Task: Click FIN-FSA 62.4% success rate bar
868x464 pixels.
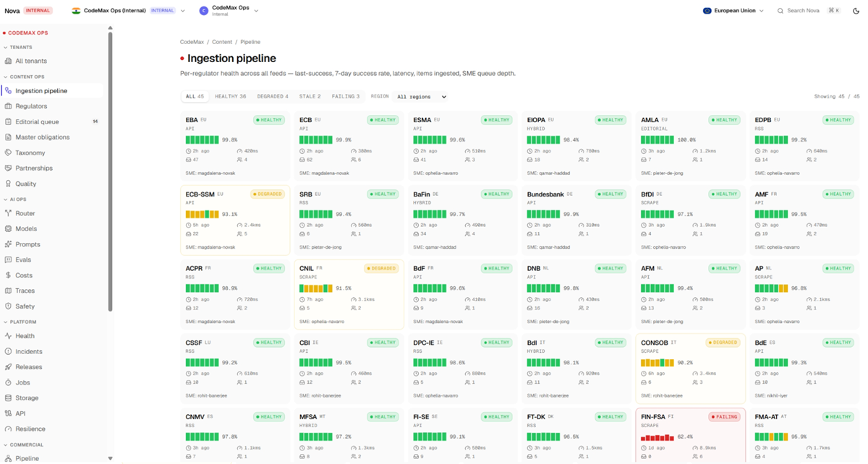Action: [657, 437]
